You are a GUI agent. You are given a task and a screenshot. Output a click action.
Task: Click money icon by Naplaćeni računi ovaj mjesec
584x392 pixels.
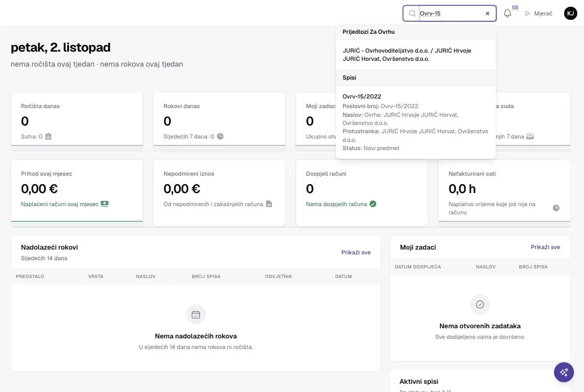104,204
